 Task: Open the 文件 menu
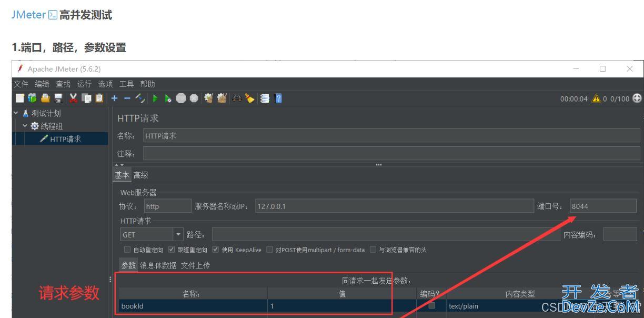(x=21, y=84)
